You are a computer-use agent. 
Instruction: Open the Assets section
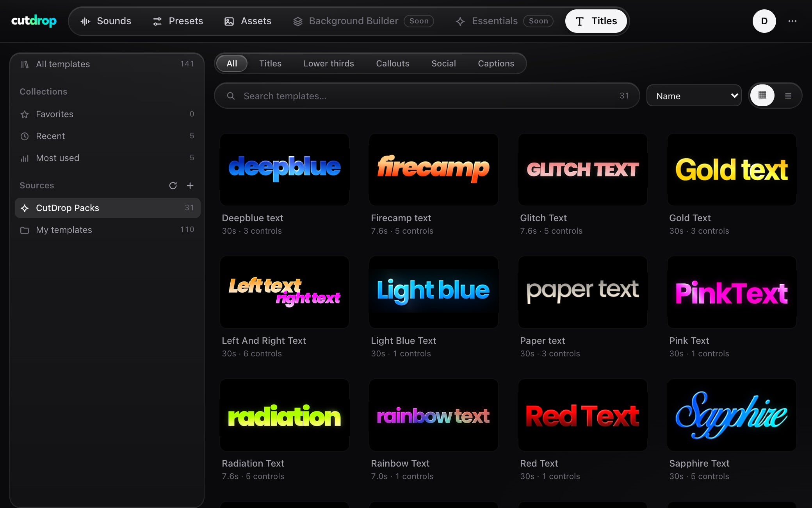tap(248, 21)
